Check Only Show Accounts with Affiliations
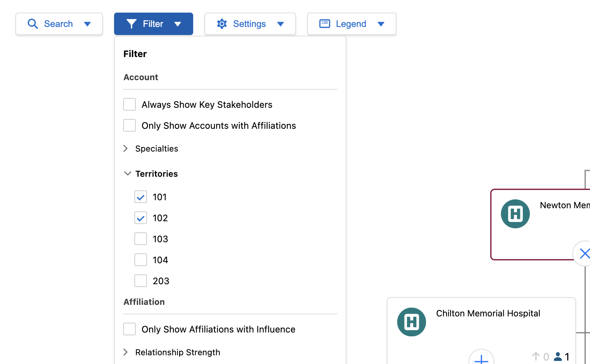The image size is (590, 364). click(129, 125)
